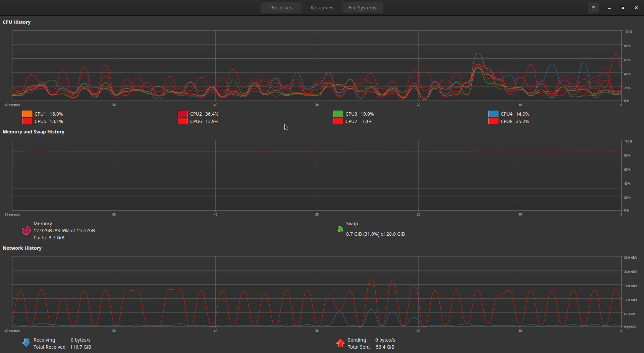Click the Receiving 0 bytes/s value

pyautogui.click(x=80, y=340)
